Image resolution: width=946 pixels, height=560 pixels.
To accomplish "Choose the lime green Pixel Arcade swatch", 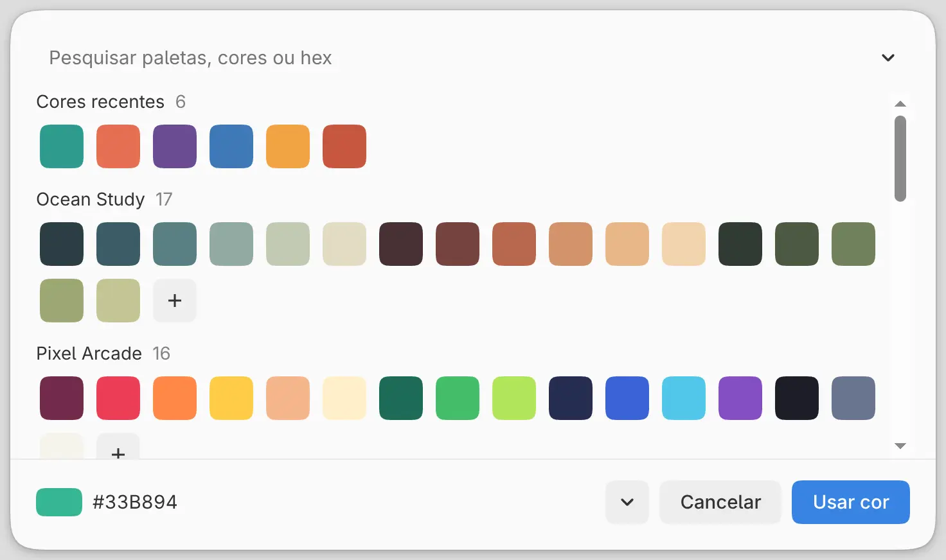I will [514, 398].
